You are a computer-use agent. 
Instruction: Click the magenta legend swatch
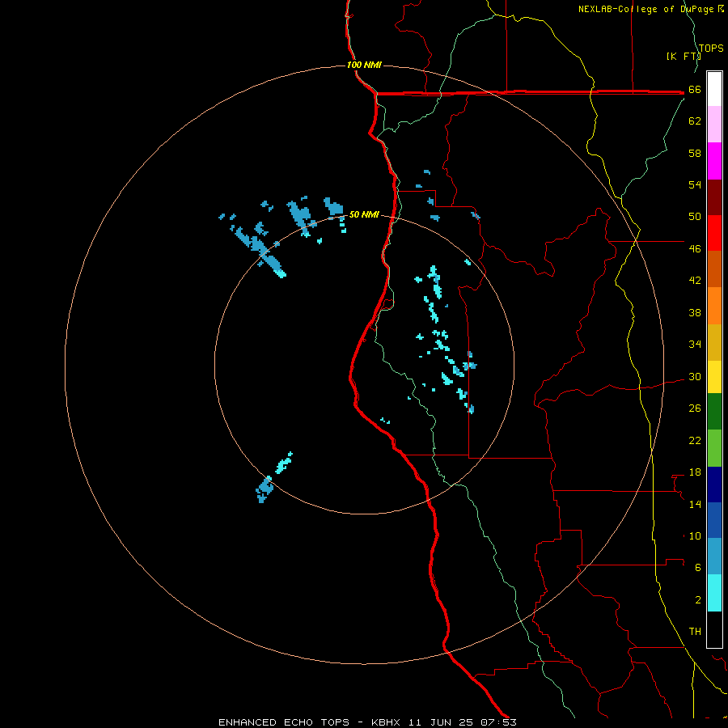click(x=714, y=161)
